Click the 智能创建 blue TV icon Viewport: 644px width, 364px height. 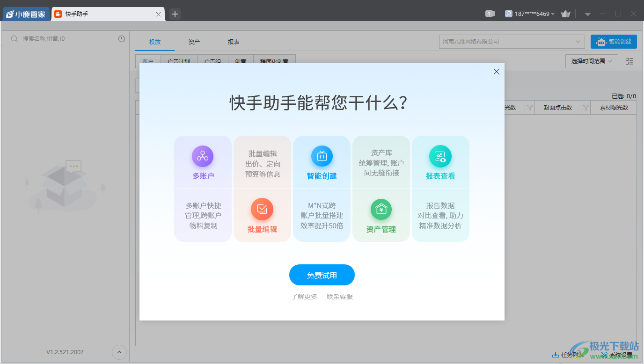coord(322,156)
